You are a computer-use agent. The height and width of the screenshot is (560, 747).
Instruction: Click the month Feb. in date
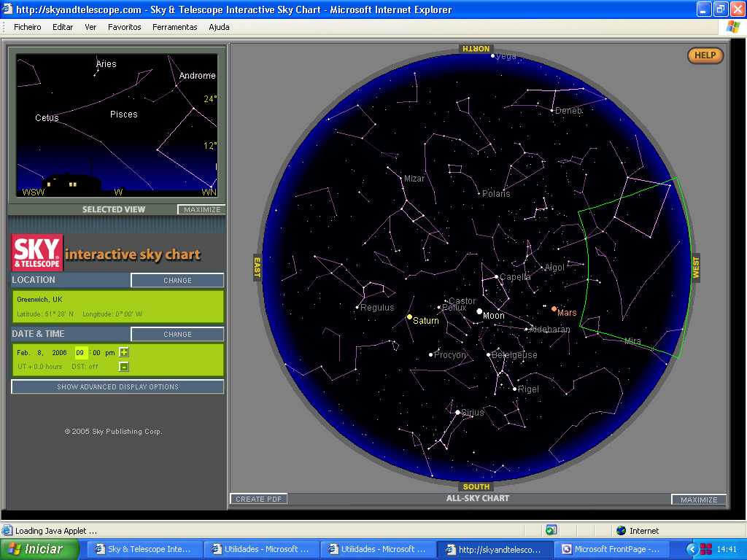click(x=23, y=353)
